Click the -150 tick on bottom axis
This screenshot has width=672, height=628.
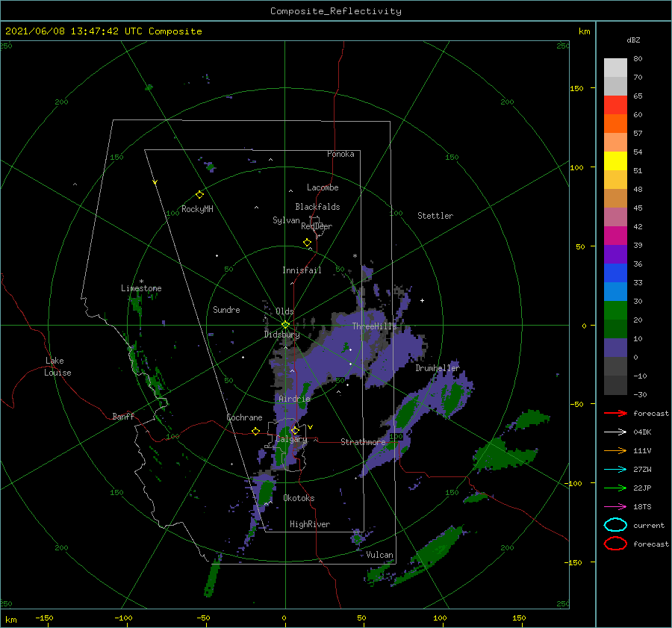point(44,618)
